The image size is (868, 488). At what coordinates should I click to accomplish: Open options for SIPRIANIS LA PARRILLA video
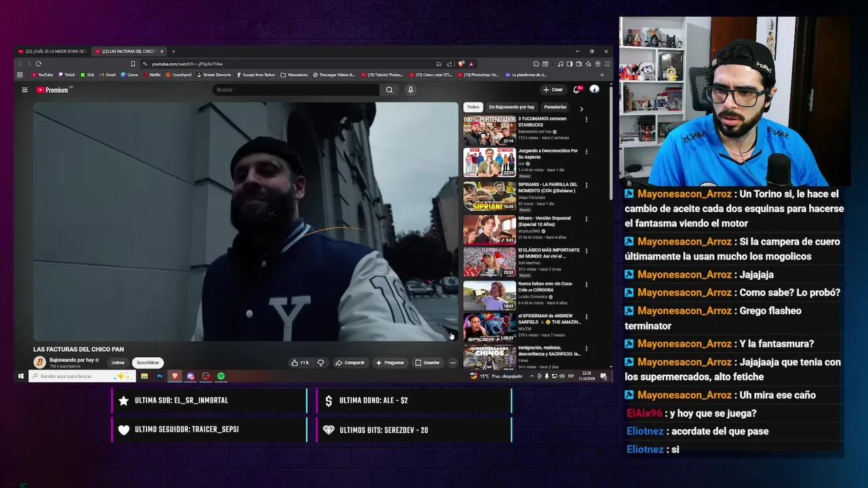(587, 184)
